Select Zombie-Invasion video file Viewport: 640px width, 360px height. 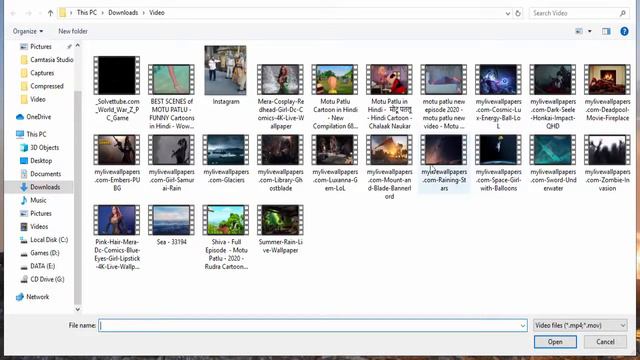[607, 163]
